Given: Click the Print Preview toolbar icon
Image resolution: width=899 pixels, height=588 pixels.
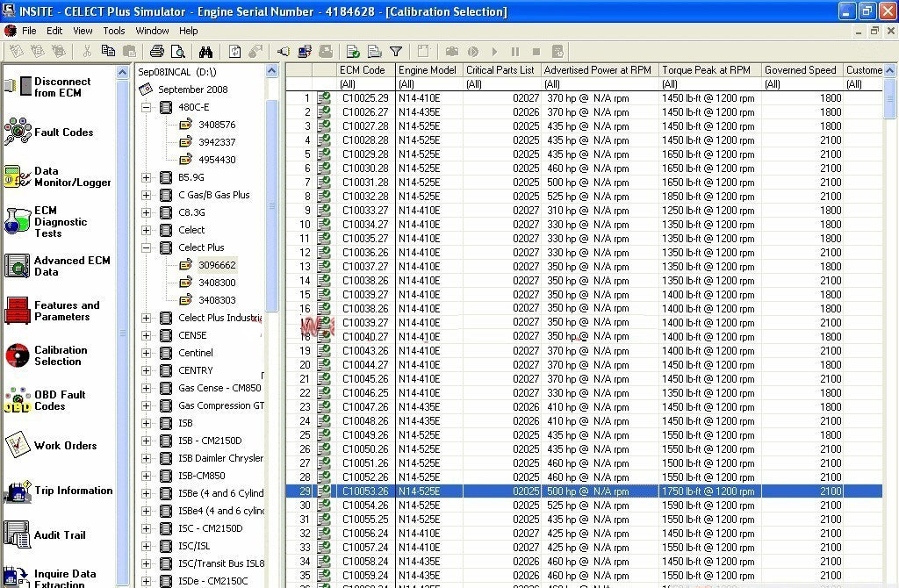Looking at the screenshot, I should coord(178,52).
